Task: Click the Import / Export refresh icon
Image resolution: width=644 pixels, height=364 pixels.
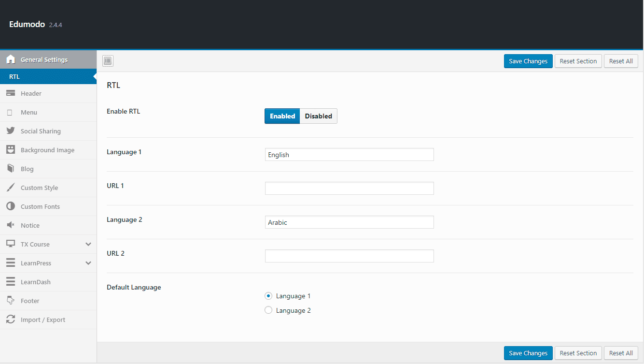Action: coord(11,320)
